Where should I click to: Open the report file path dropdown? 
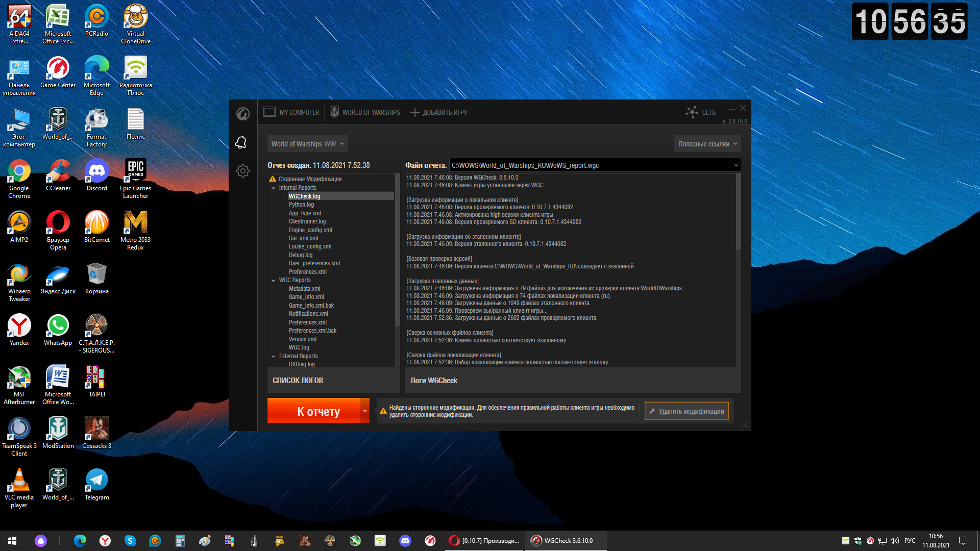tap(736, 165)
